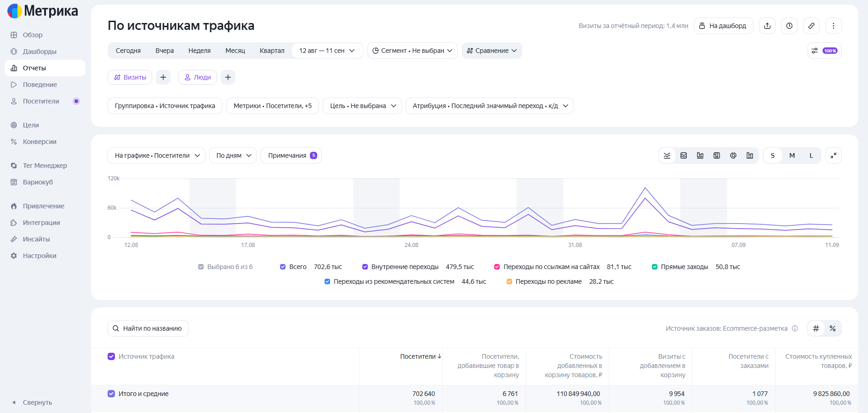Open Тег Менеджер in the sidebar
The width and height of the screenshot is (868, 413).
coord(45,166)
